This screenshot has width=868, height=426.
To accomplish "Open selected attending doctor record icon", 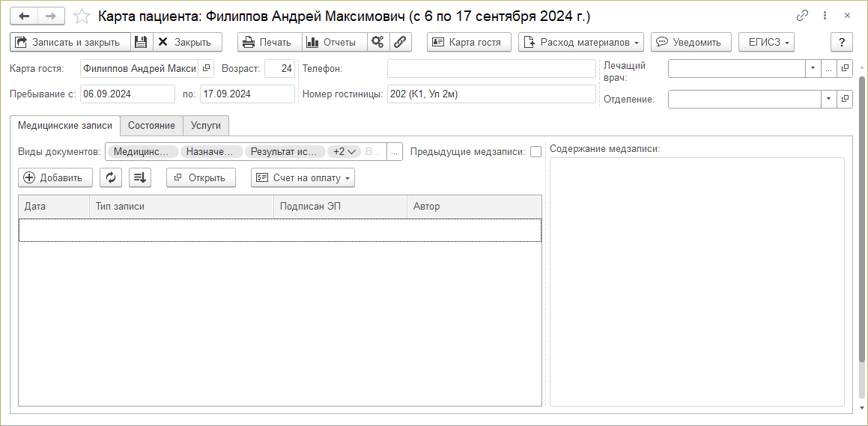I will point(846,69).
